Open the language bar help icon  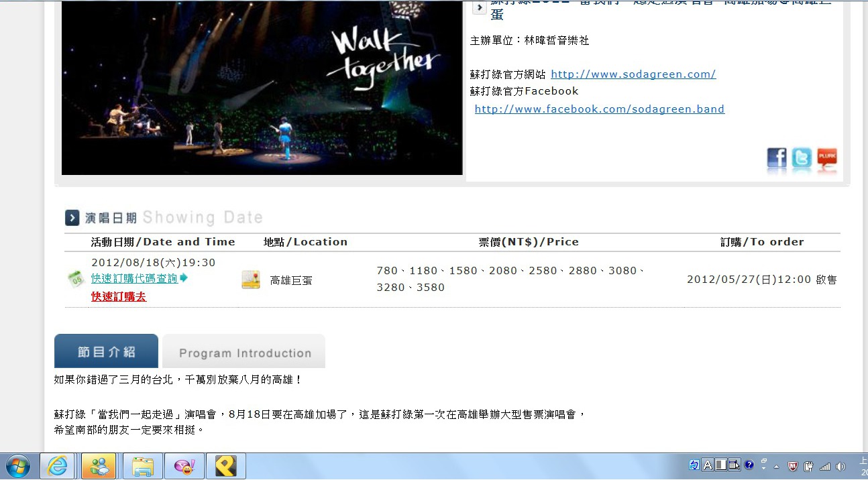(x=749, y=465)
